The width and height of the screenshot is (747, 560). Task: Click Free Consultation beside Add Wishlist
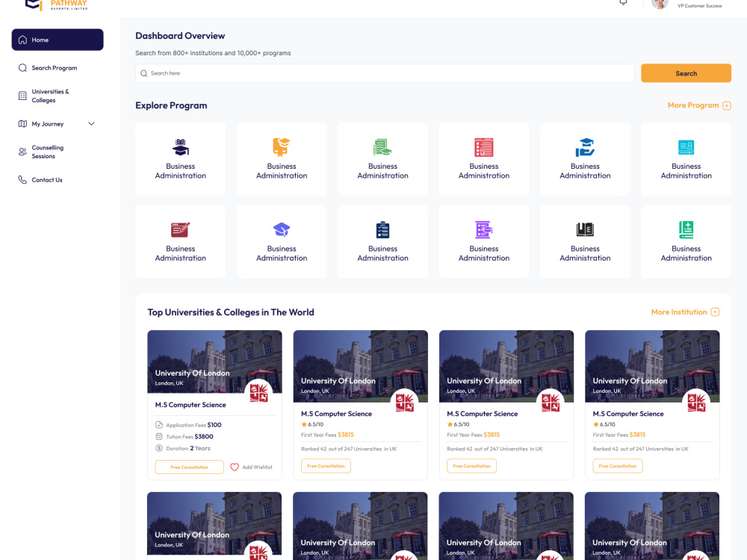click(x=189, y=467)
